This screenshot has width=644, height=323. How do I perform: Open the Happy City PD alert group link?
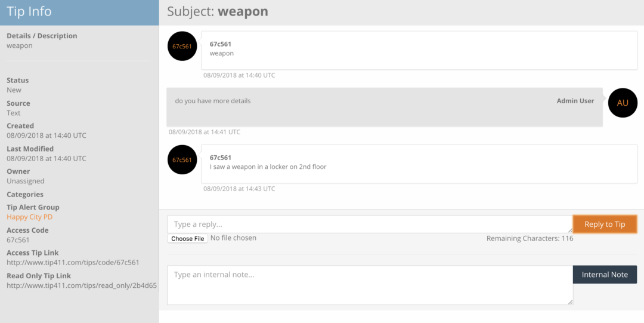30,217
